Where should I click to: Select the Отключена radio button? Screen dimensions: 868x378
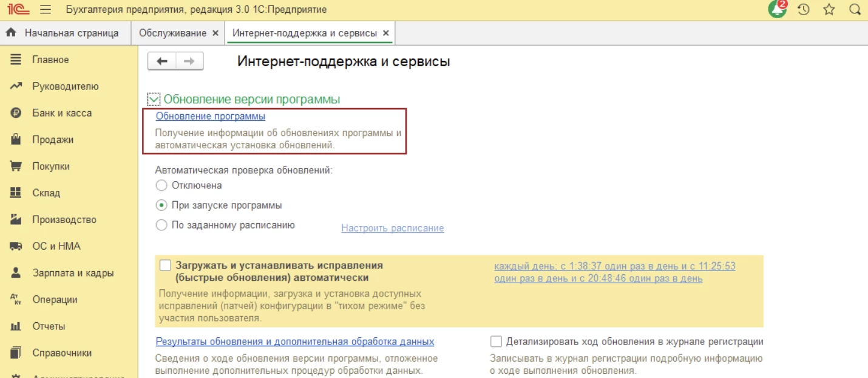[161, 185]
